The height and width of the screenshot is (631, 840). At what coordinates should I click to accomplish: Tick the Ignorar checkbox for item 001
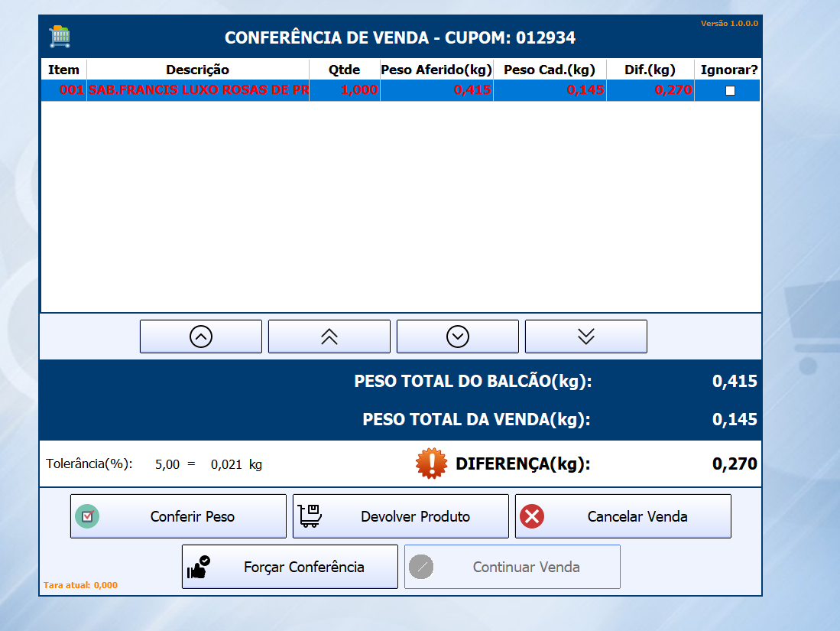tap(730, 90)
